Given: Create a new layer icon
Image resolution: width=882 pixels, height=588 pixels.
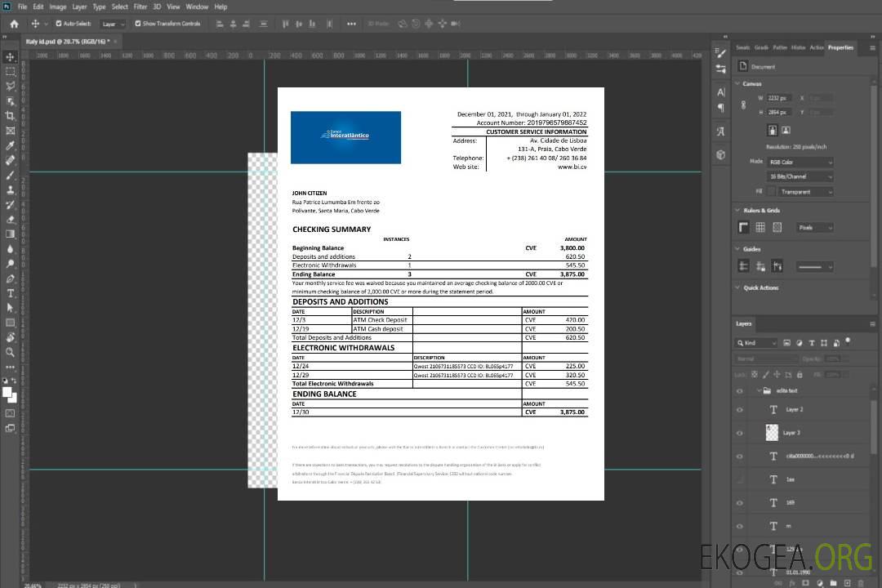Looking at the screenshot, I should [x=847, y=583].
